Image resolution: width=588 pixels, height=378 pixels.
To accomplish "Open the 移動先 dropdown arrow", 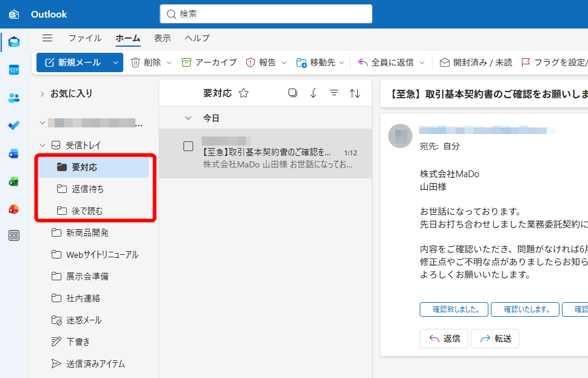I will pos(341,62).
